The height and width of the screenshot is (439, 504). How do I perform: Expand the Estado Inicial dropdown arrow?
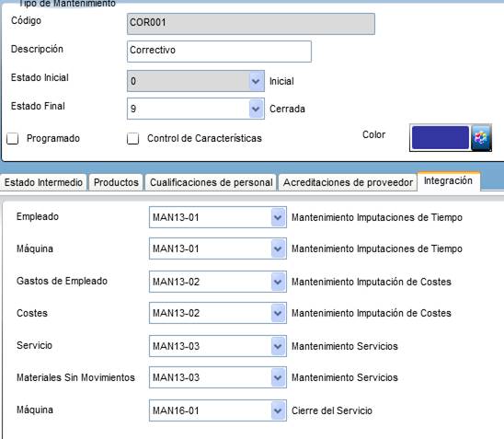[x=256, y=81]
